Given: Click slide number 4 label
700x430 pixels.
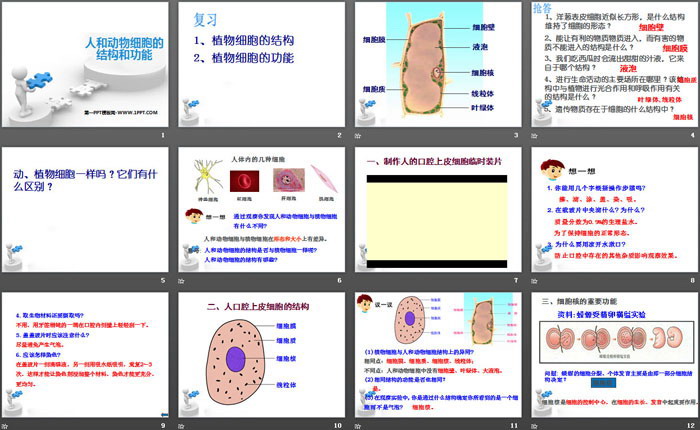Looking at the screenshot, I should (x=693, y=135).
